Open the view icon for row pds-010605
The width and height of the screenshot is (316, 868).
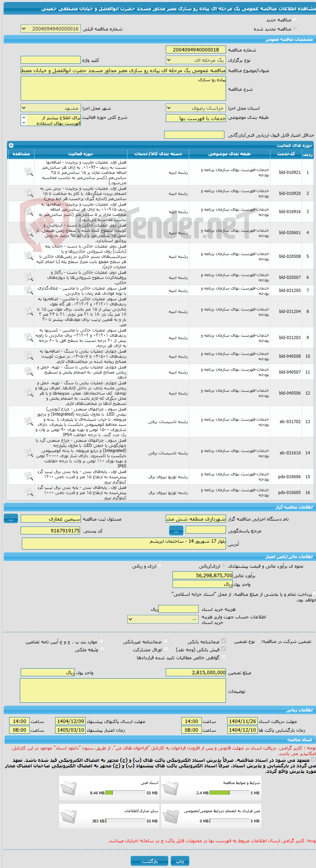coord(29,492)
